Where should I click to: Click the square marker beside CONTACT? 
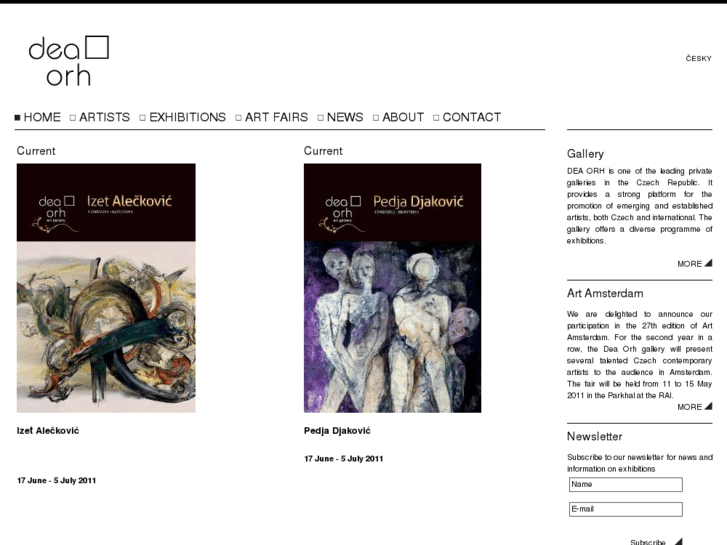(x=436, y=118)
